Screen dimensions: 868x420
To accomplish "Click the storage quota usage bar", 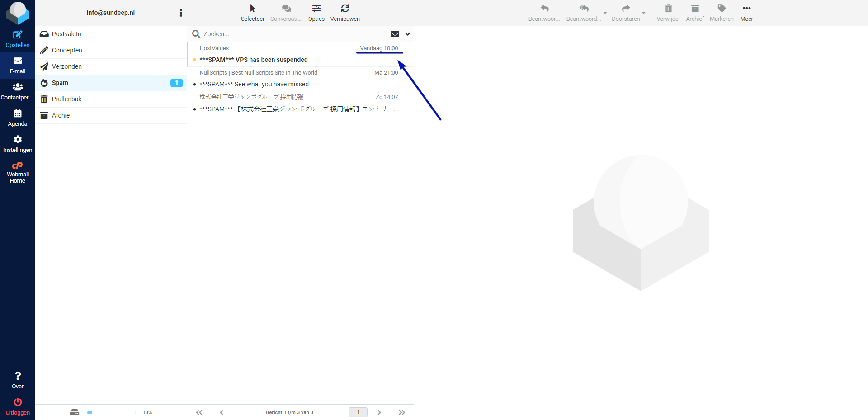I will pyautogui.click(x=111, y=412).
